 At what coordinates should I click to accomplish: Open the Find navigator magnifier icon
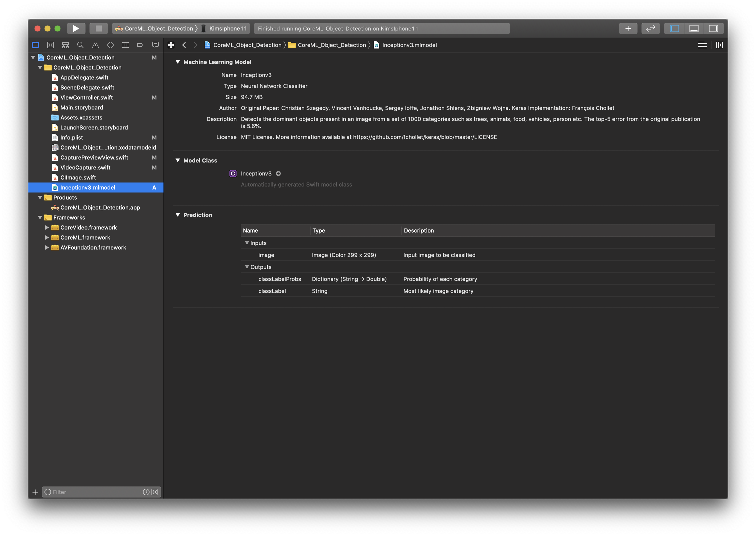pyautogui.click(x=80, y=45)
